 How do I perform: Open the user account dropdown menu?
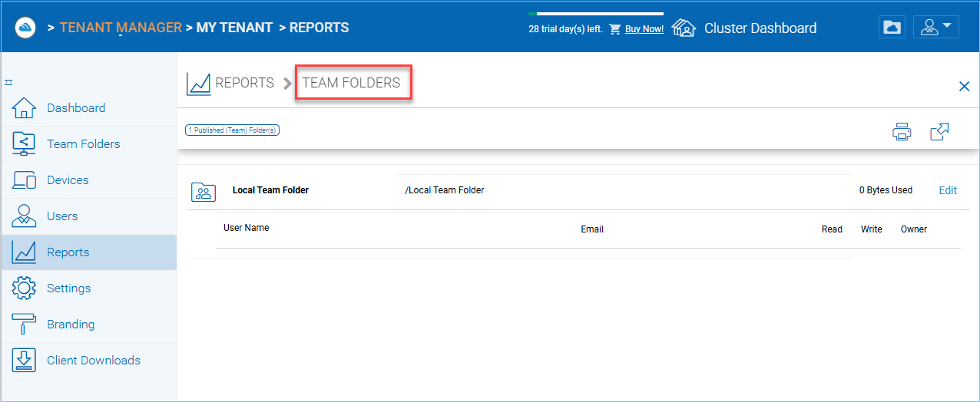pos(935,27)
